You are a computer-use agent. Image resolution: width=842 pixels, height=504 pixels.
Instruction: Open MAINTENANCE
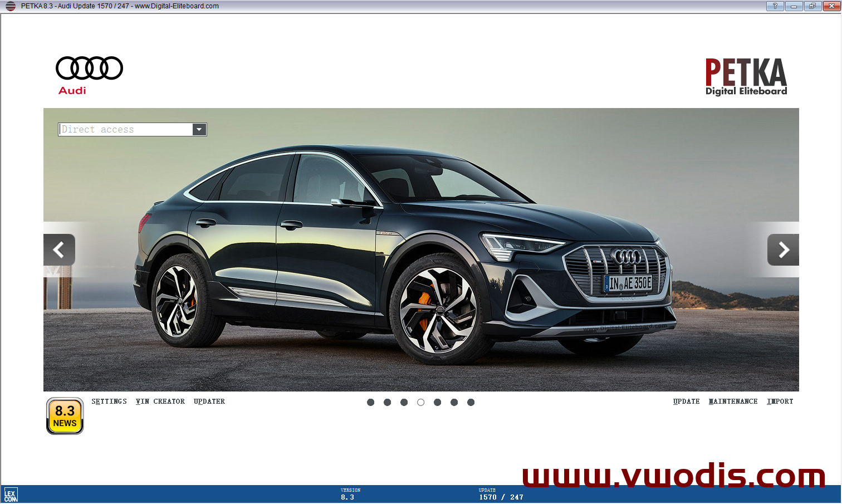tap(733, 402)
